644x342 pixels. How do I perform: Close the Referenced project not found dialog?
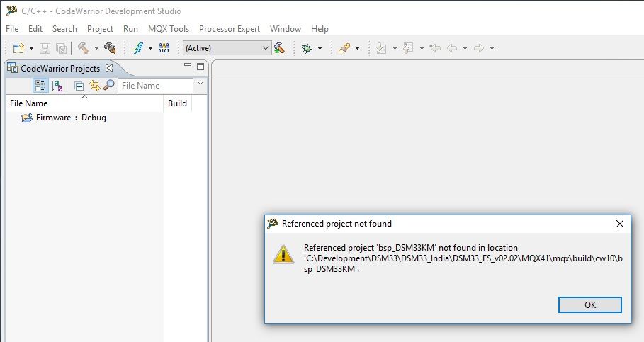tap(620, 224)
